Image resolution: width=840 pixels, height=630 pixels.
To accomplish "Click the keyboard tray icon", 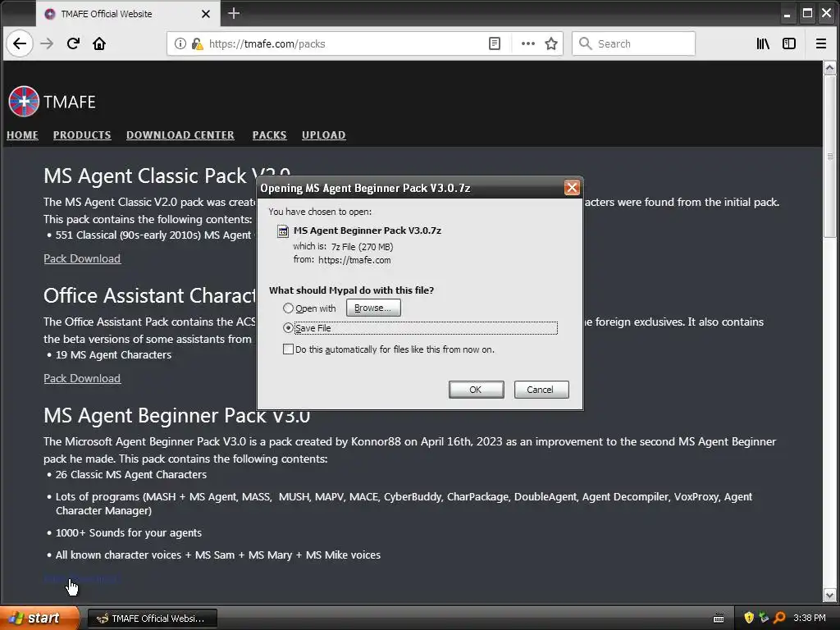I will (x=719, y=619).
